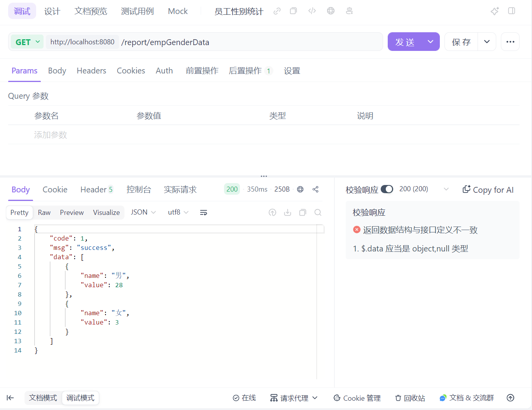
Task: Open the 200 (200) response selector
Action: (x=424, y=189)
